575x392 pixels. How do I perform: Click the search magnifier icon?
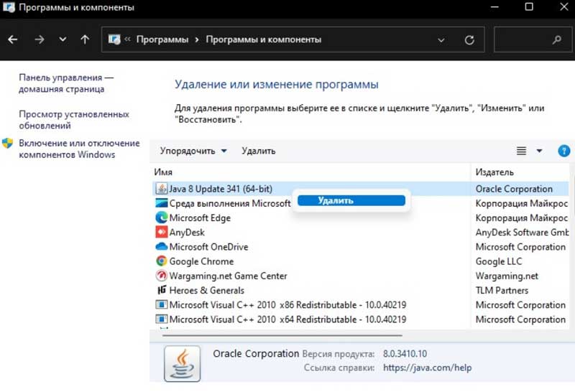pos(556,39)
